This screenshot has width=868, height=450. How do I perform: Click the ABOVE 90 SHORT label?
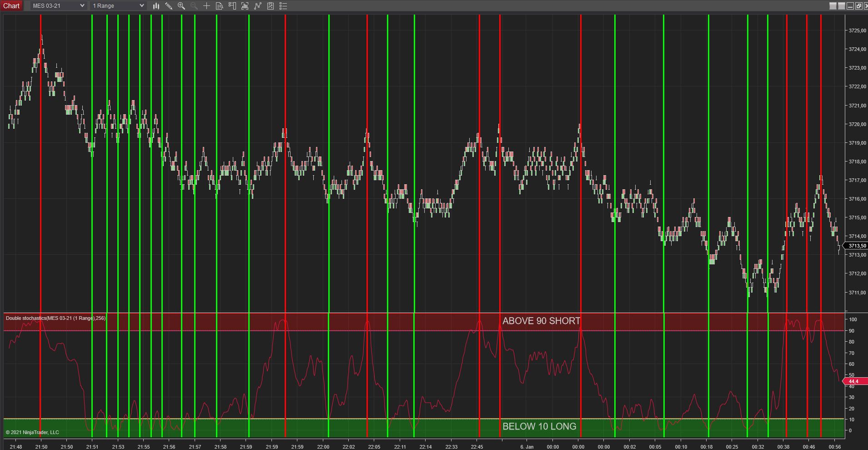541,321
